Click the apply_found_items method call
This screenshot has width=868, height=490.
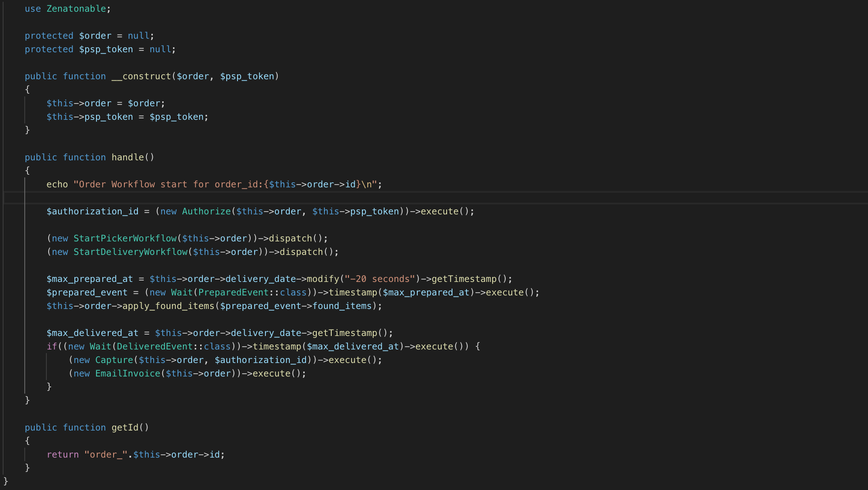[168, 306]
